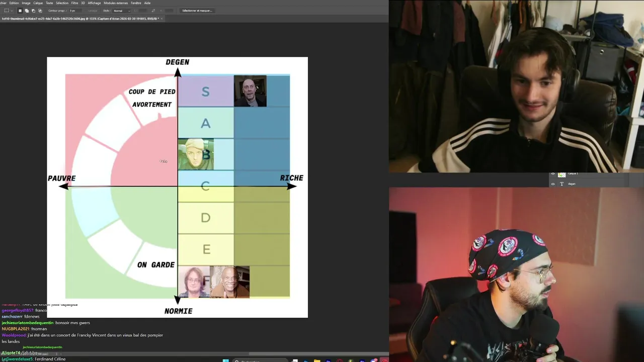Click the taskbar Rechercher search box
The width and height of the screenshot is (644, 362).
260,360
